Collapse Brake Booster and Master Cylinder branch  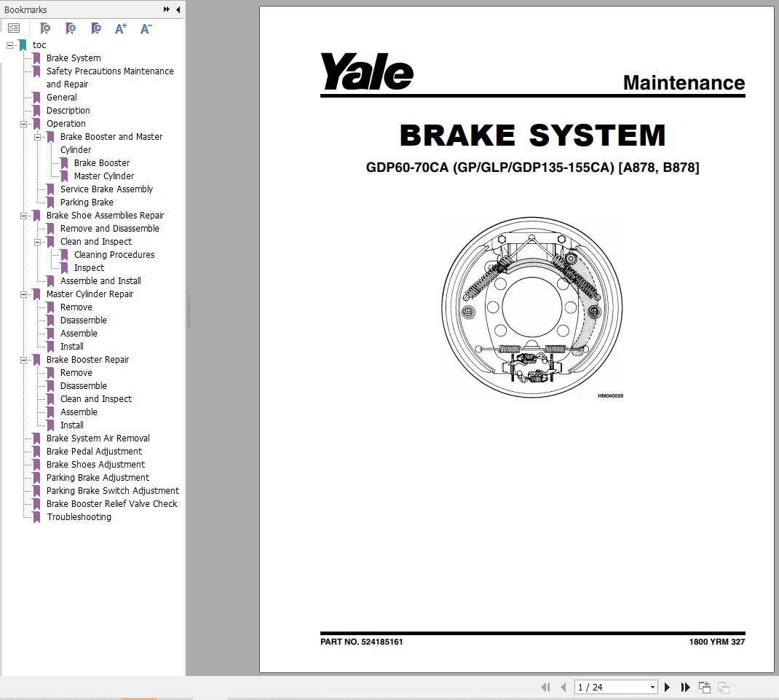[x=37, y=137]
